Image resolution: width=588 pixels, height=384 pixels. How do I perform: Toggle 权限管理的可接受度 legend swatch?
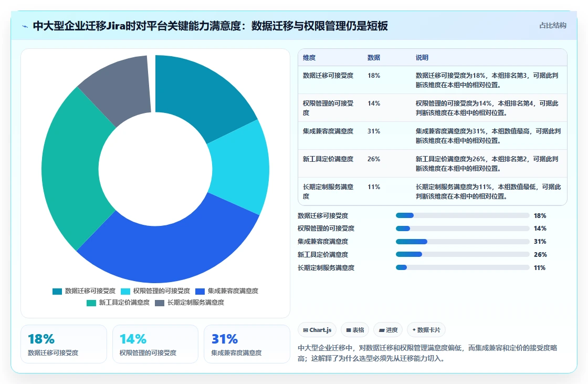tap(125, 292)
